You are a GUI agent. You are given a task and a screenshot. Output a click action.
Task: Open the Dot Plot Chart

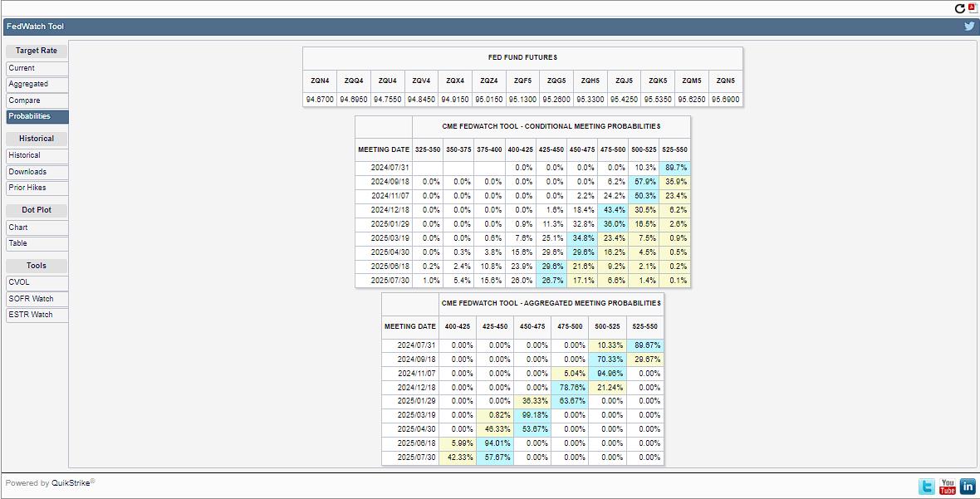coord(37,228)
